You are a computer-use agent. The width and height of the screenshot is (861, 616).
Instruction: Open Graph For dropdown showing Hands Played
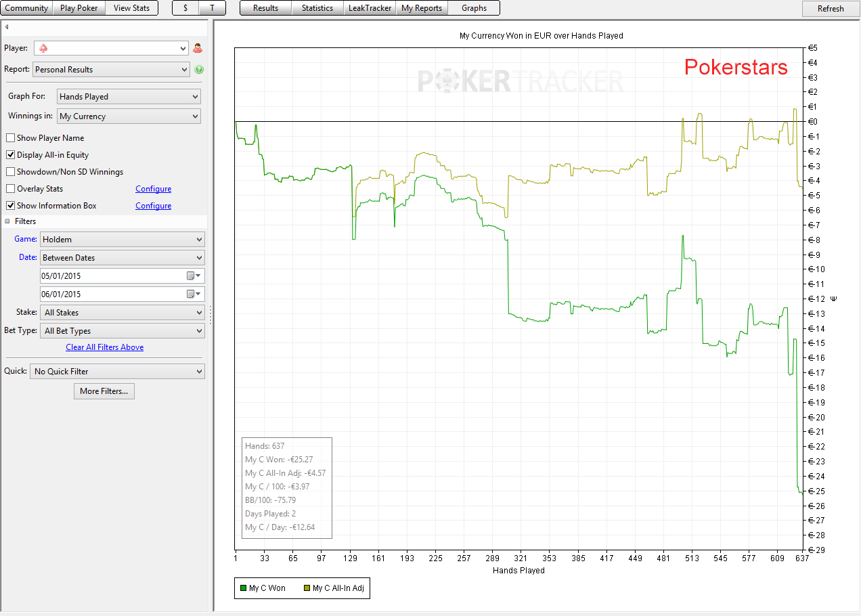coord(129,97)
